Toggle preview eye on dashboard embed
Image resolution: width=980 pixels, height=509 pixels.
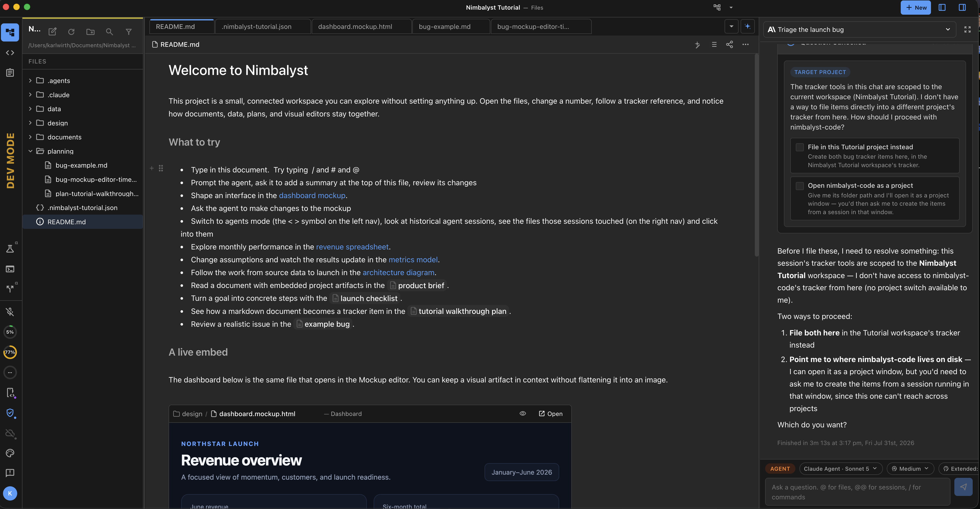(x=523, y=413)
